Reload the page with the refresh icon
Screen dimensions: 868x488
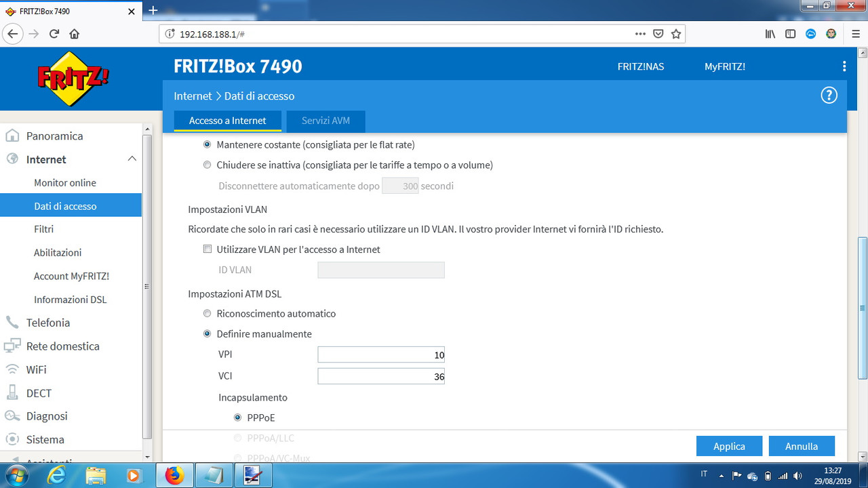click(54, 34)
